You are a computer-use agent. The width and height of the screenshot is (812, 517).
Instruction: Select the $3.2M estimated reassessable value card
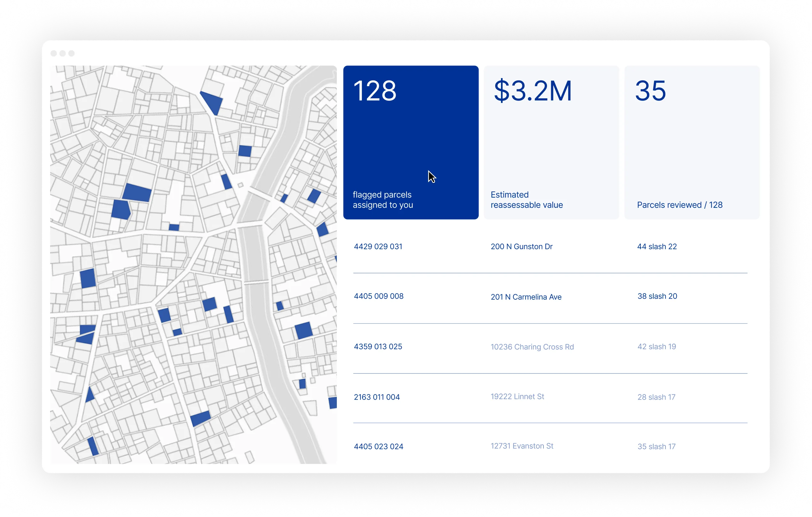click(551, 142)
